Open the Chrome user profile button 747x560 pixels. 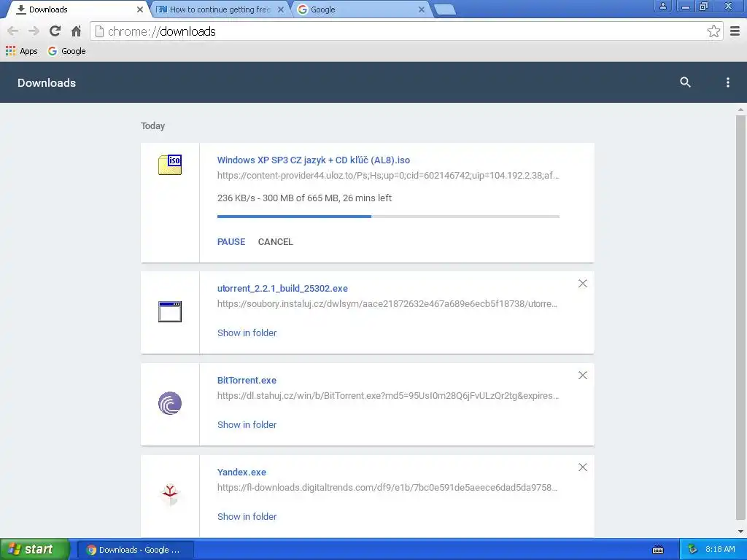tap(662, 6)
